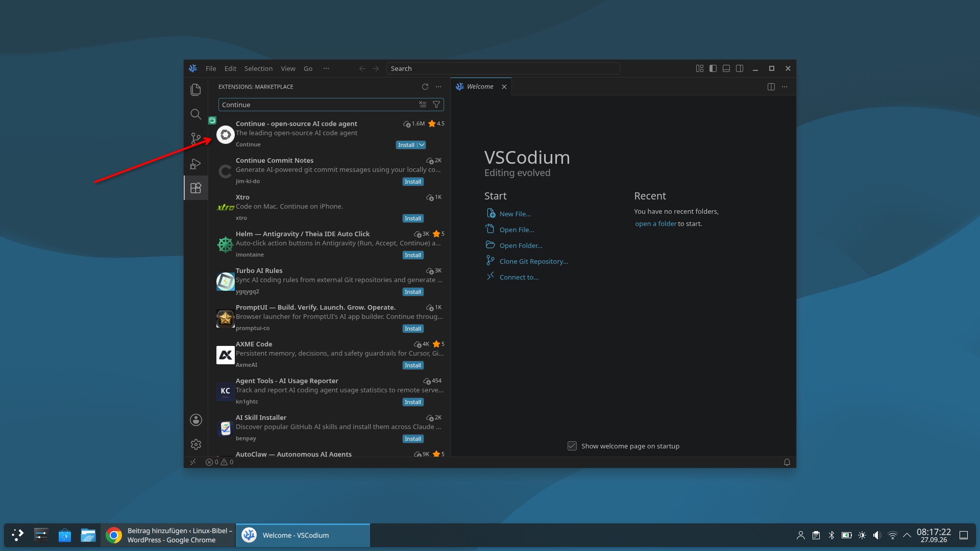Toggle the bottom panel visibility
This screenshot has width=980, height=551.
tap(726, 68)
